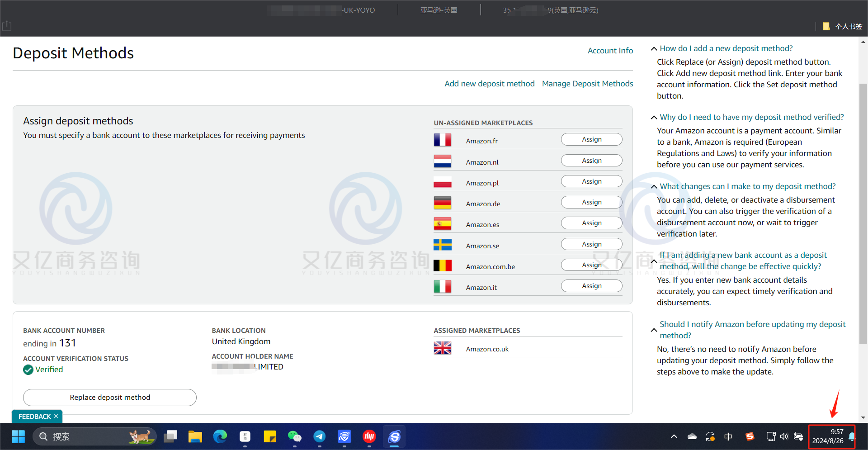Click the Amazon.es Spanish flag icon
Viewport: 868px width, 450px height.
[442, 224]
